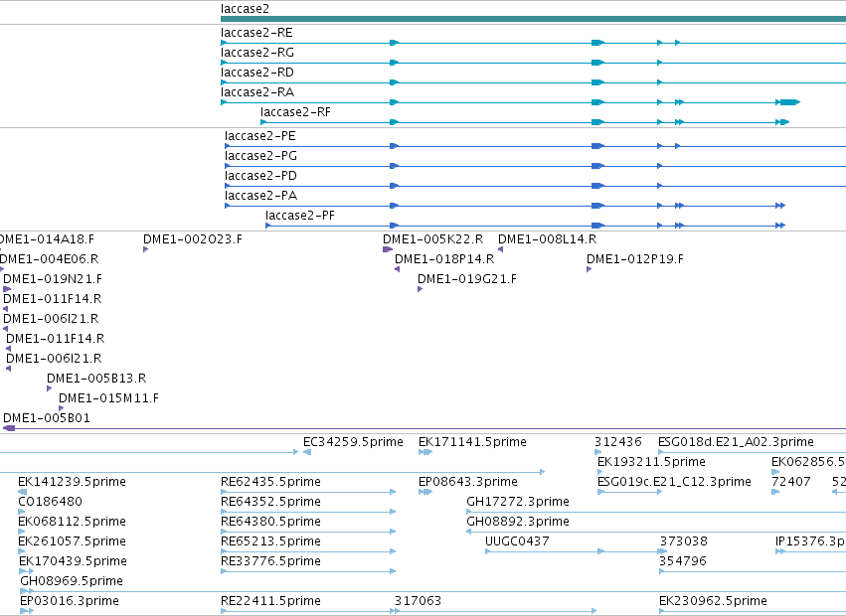846x616 pixels.
Task: Select the laccase2-RG transcript label
Action: (257, 53)
